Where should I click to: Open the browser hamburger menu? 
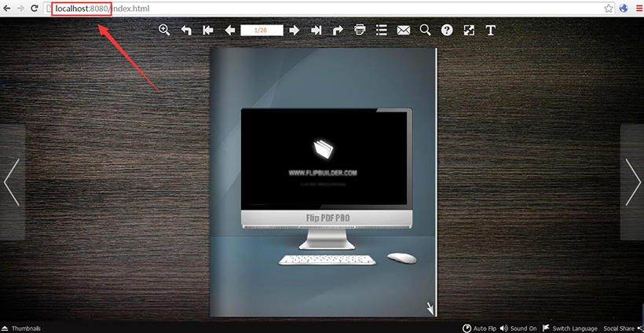639,8
